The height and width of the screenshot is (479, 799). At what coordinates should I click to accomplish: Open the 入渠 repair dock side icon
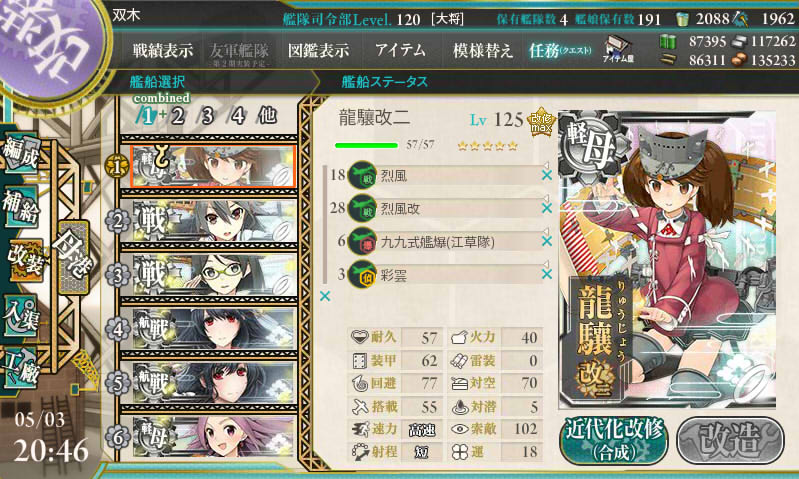click(21, 317)
